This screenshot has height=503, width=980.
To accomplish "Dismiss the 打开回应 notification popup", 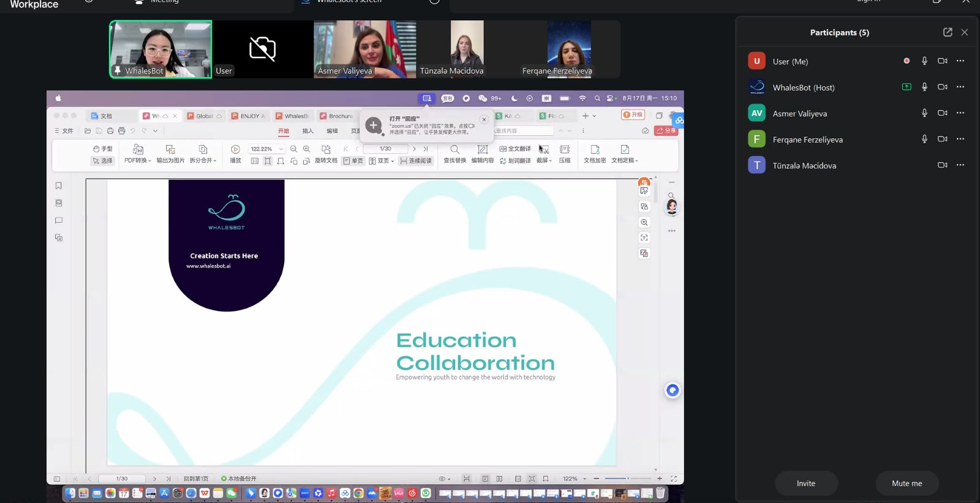I will point(484,120).
